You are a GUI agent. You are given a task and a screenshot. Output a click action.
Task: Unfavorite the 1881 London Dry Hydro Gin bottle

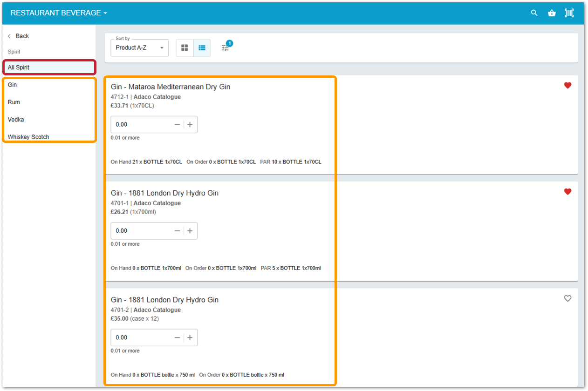click(x=567, y=191)
